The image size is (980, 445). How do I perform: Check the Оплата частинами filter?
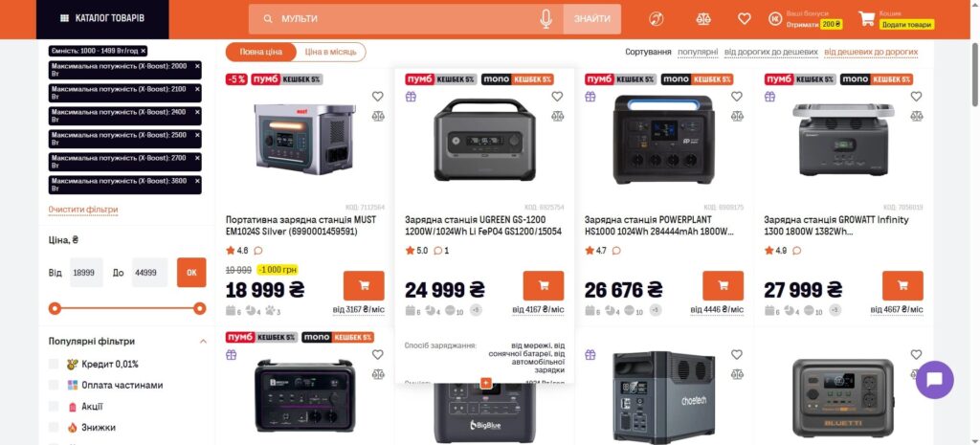(x=54, y=385)
